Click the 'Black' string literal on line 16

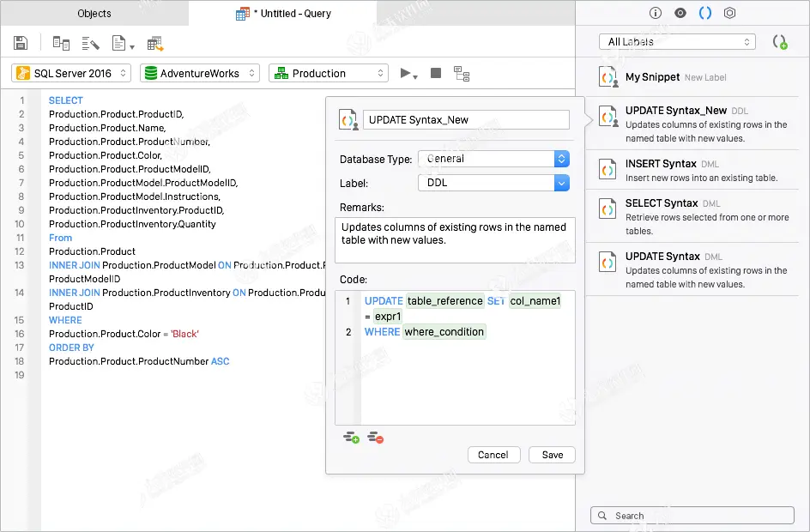(x=185, y=334)
